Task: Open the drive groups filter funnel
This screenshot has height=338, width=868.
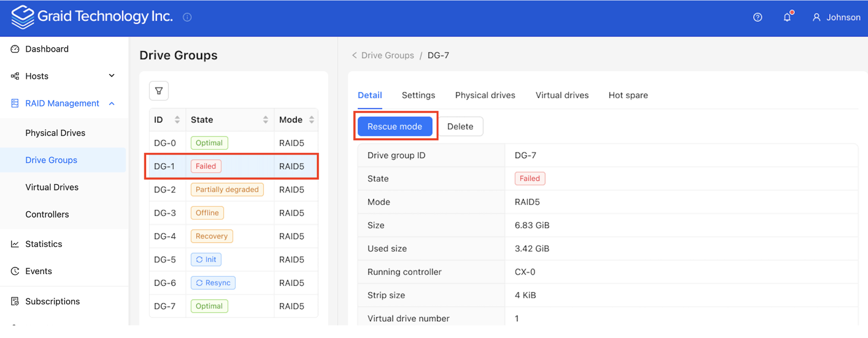Action: coord(159,91)
